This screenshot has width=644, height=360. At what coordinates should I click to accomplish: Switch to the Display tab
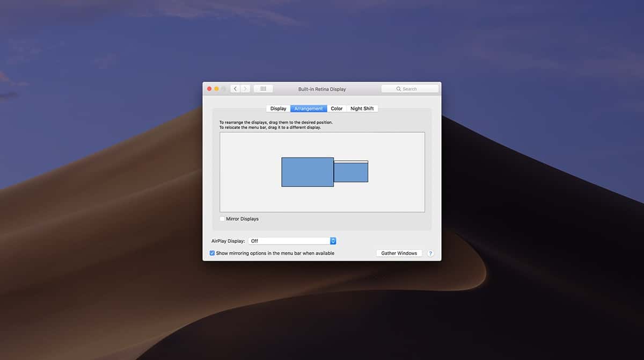tap(279, 108)
